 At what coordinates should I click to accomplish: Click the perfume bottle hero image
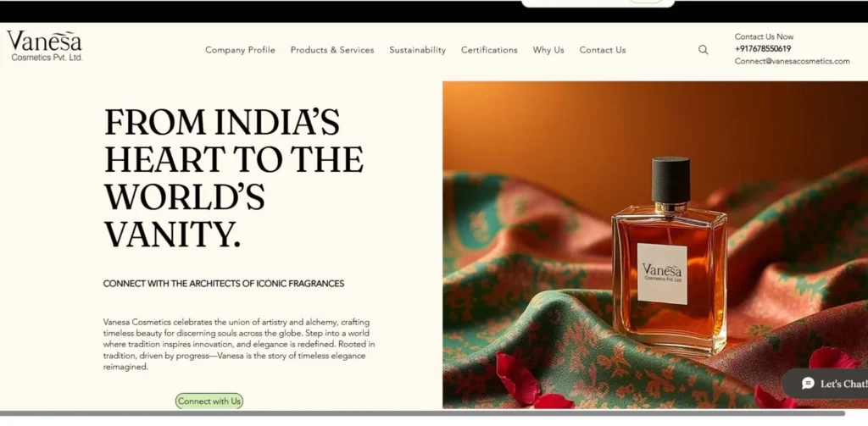click(655, 245)
